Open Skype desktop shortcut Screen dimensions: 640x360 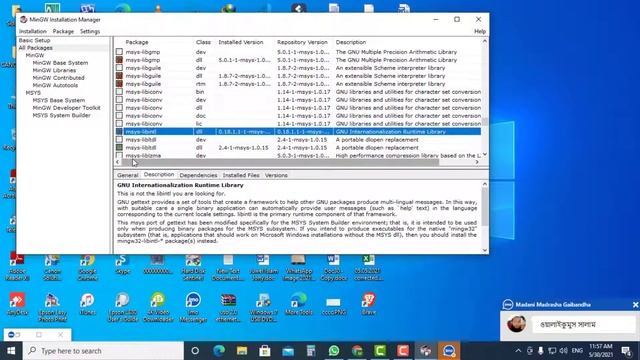(122, 264)
